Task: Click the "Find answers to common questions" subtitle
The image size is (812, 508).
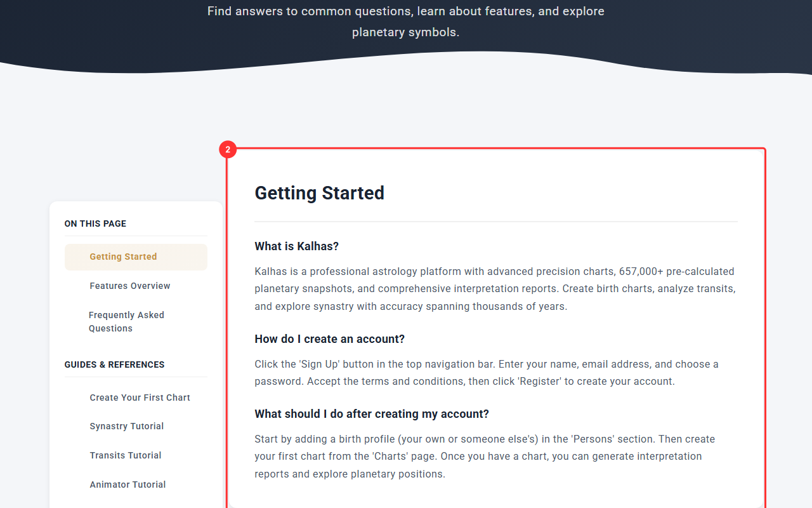Action: click(406, 11)
